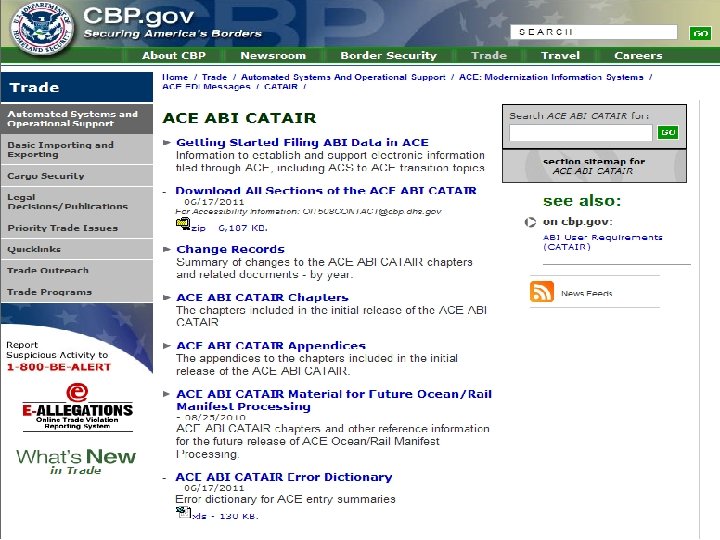Open the About CBP menu

[174, 56]
